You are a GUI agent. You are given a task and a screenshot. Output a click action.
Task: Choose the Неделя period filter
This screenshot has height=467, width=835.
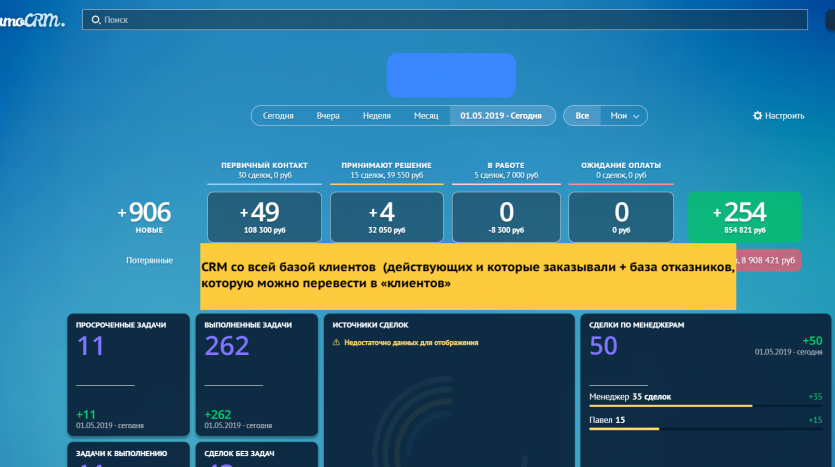click(376, 116)
